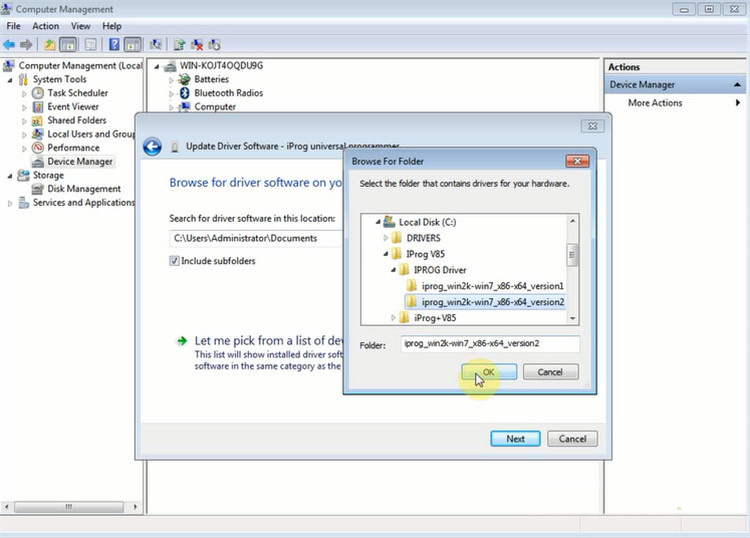Collapse the Device Manager section in the Actions pane
This screenshot has height=538, width=750.
(737, 85)
